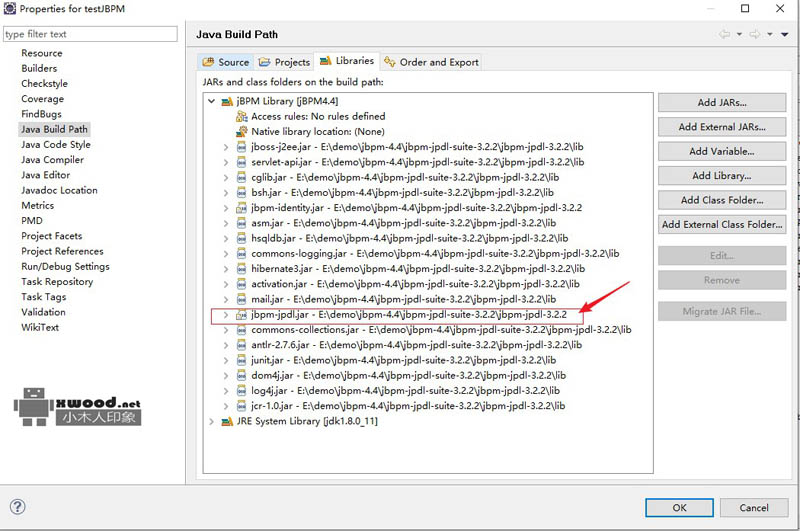Click the Add External JARs button
The image size is (800, 531).
(x=722, y=127)
